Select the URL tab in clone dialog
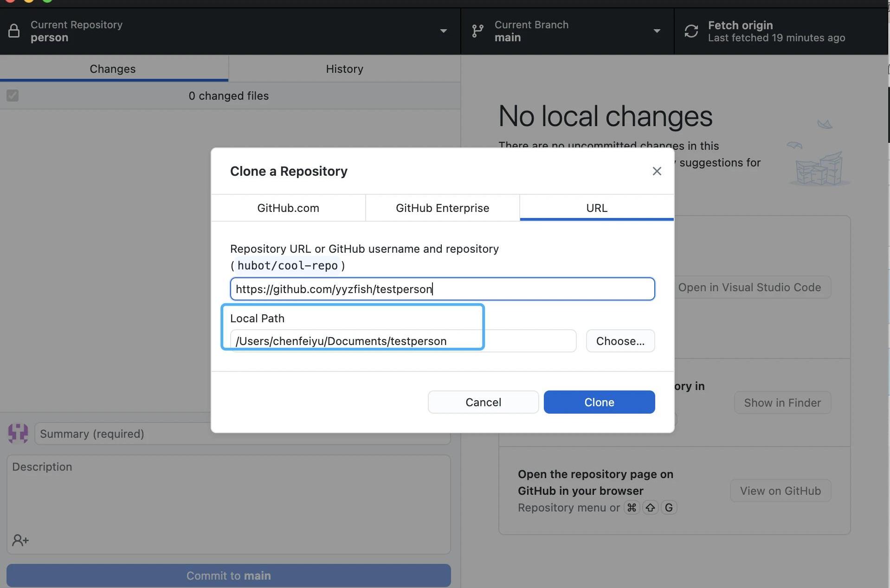The height and width of the screenshot is (588, 890). tap(596, 208)
